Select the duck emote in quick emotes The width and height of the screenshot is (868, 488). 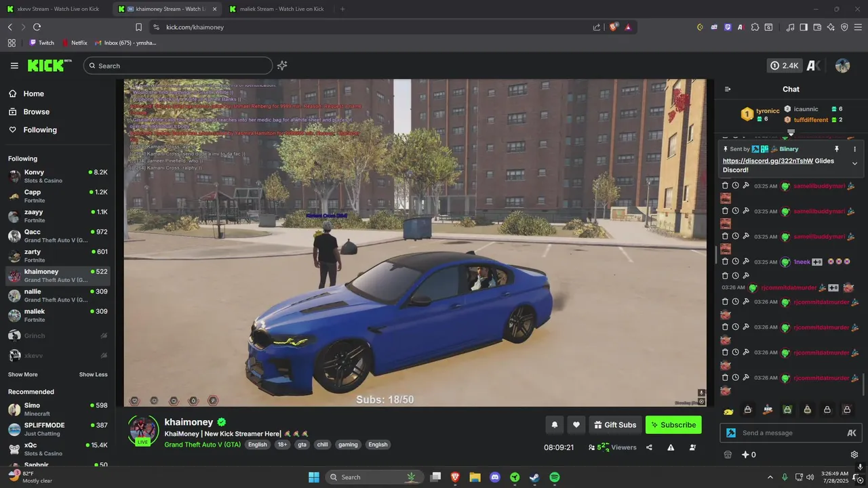[728, 410]
